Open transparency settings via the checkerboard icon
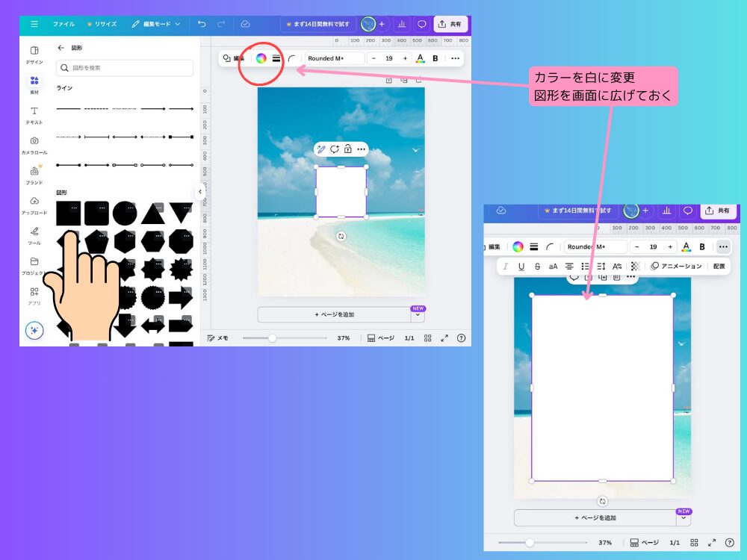 636,265
